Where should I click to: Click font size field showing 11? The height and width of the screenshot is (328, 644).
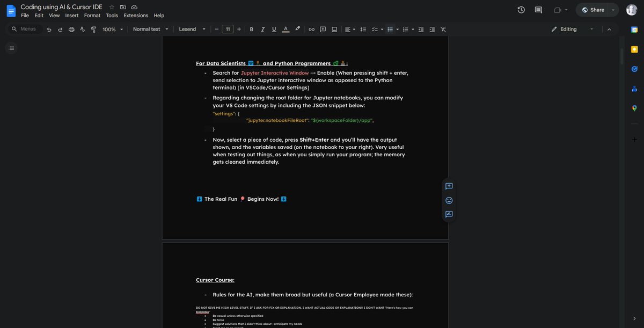click(x=228, y=29)
